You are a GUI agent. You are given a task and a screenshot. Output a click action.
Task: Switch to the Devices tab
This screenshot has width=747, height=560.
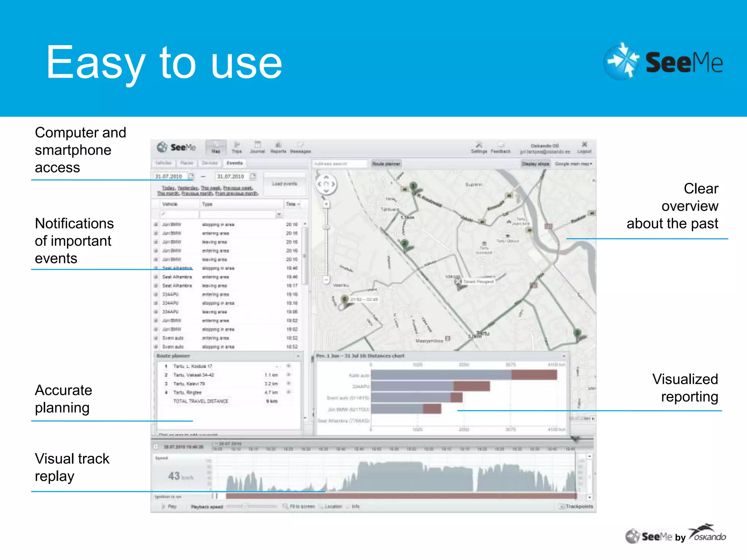pos(210,163)
